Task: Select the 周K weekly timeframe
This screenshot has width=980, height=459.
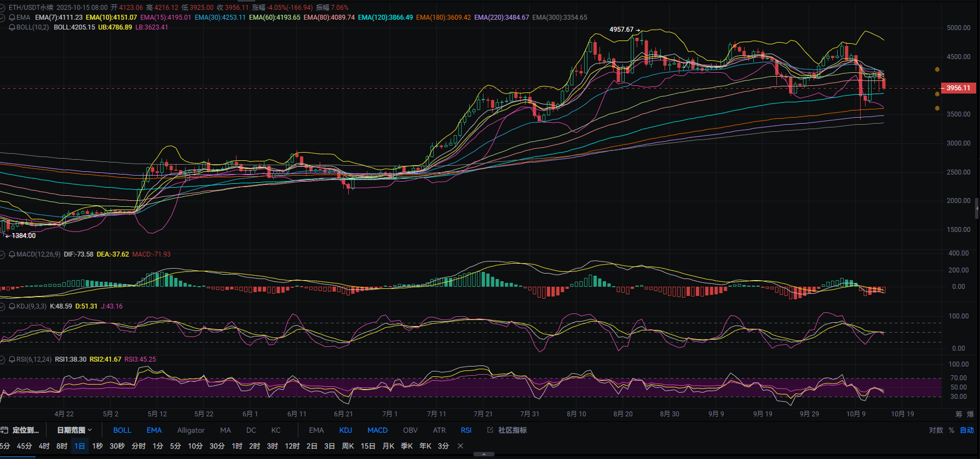Action: (348, 446)
